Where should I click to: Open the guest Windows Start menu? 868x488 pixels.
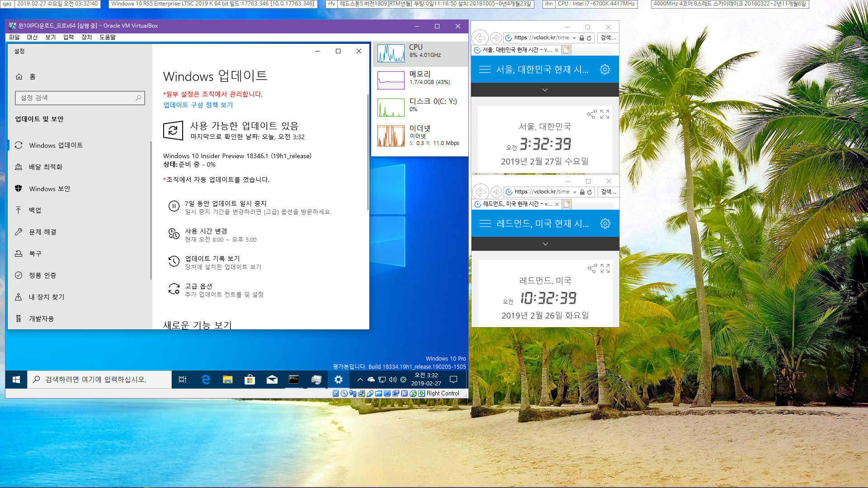point(16,380)
